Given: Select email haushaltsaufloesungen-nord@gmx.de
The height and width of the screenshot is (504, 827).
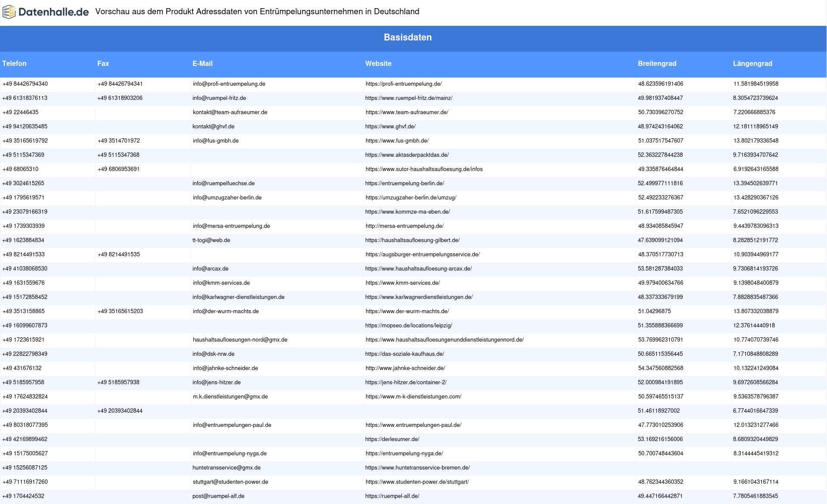Looking at the screenshot, I should tap(240, 340).
